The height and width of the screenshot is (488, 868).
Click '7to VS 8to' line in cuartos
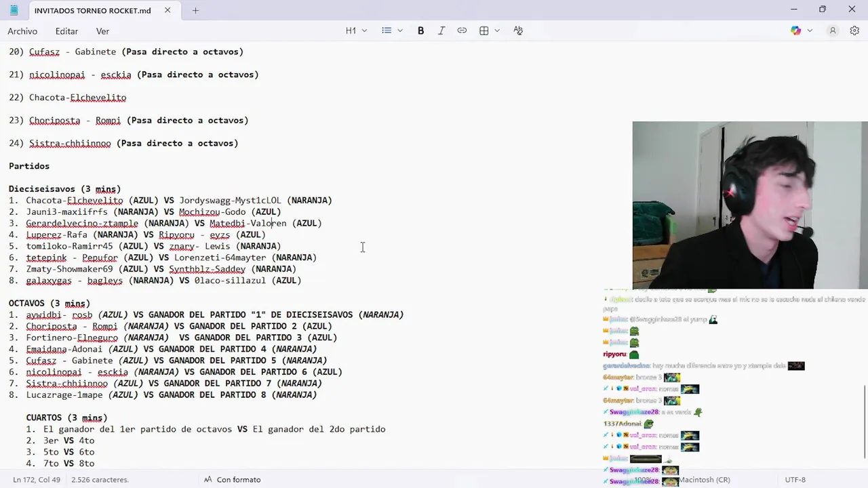(68, 464)
